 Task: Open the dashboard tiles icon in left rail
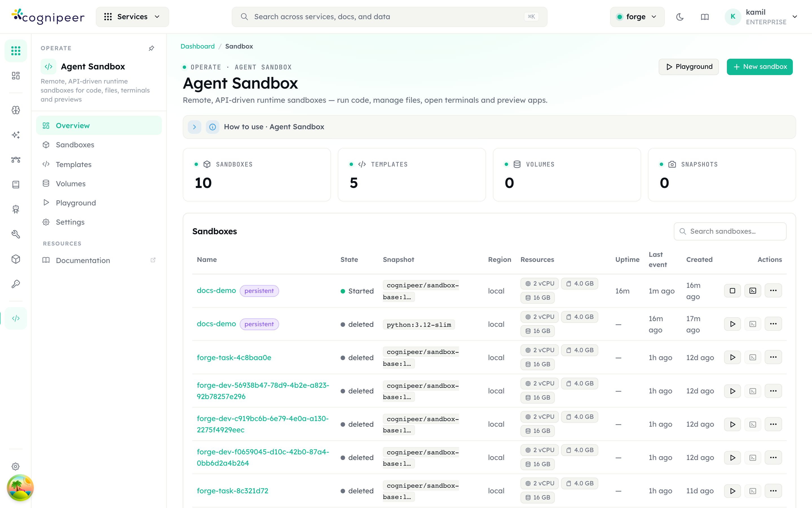pos(16,76)
